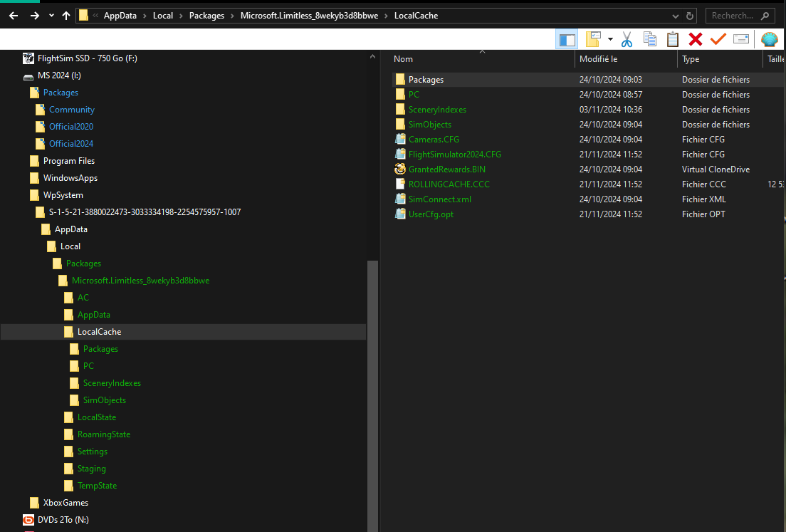This screenshot has height=532, width=786.
Task: Select the S-1-5-21-3880022473 folder in tree
Action: 145,212
